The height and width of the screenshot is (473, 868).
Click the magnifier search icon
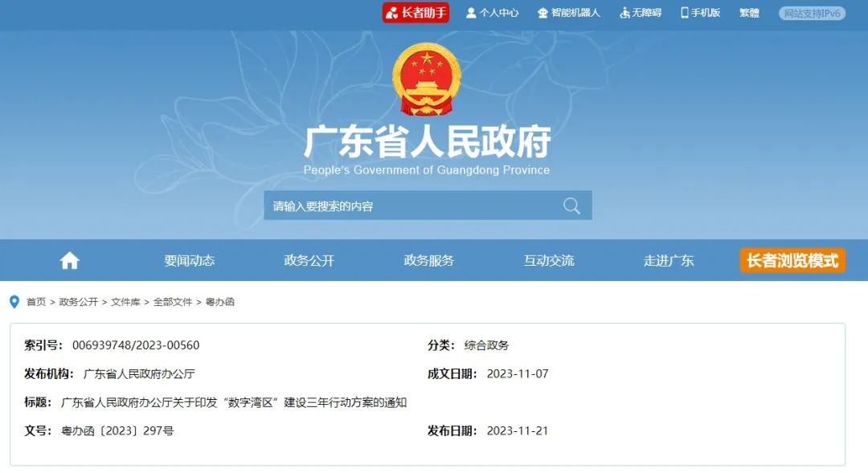tap(572, 206)
